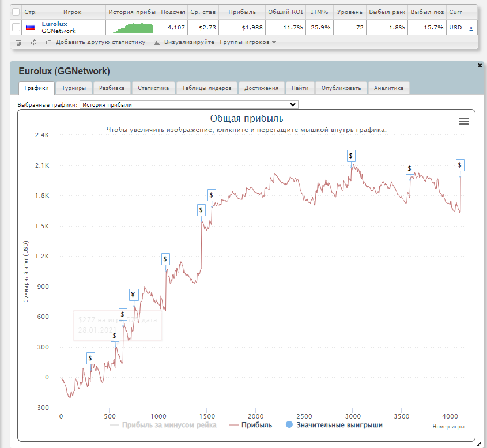The height and width of the screenshot is (448, 487).
Task: Toggle Значительные выигрыши legend item
Action: (x=334, y=425)
